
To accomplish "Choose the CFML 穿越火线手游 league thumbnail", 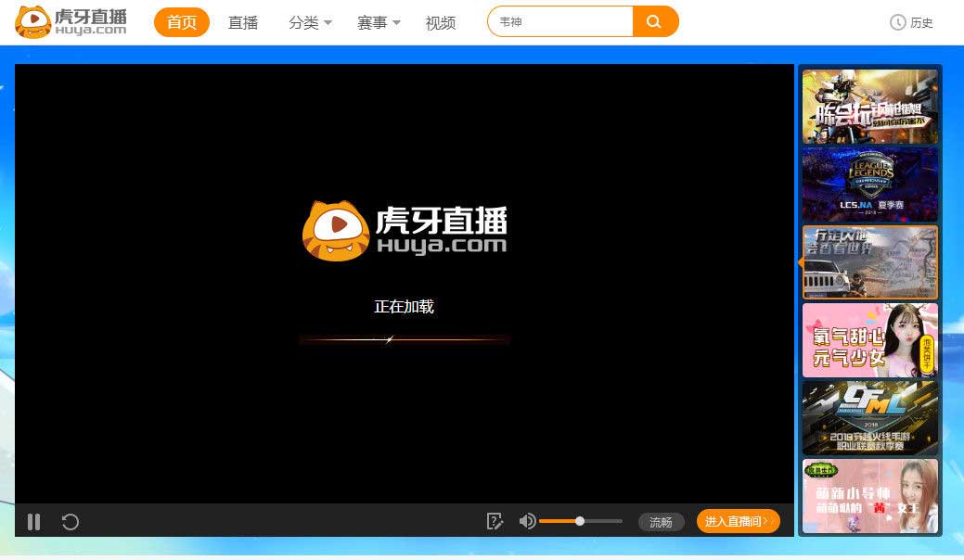I will click(869, 418).
